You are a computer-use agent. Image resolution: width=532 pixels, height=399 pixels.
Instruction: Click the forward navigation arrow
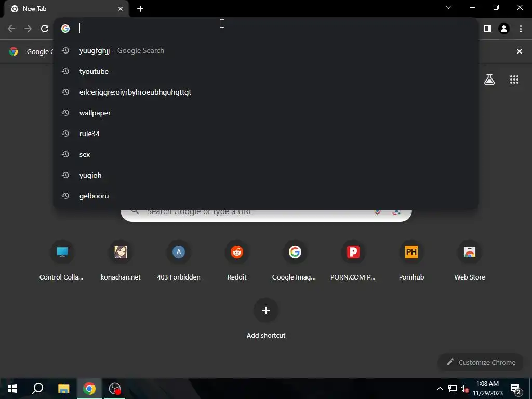click(28, 29)
